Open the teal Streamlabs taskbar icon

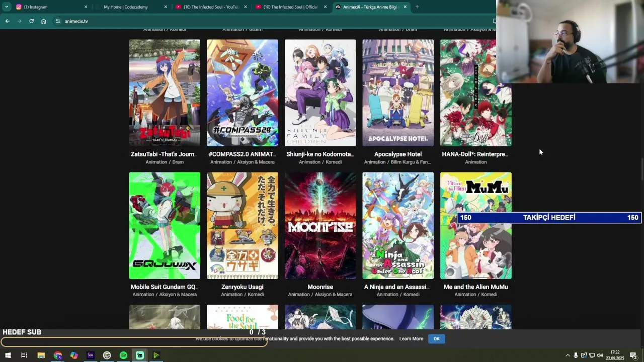point(140,355)
